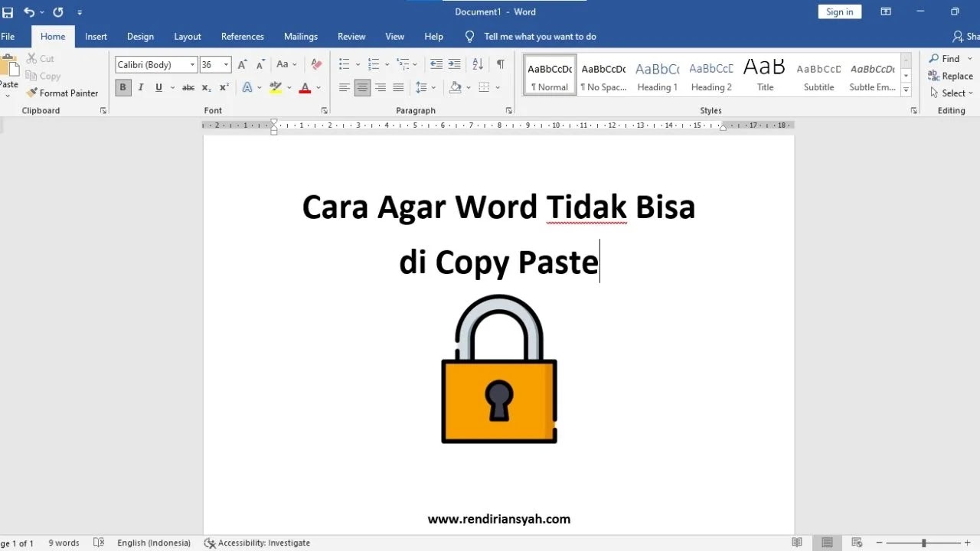Image resolution: width=980 pixels, height=551 pixels.
Task: Apply the Title style
Action: click(765, 76)
